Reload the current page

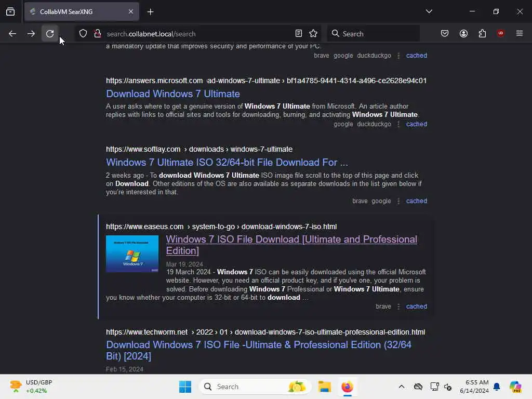click(x=50, y=34)
